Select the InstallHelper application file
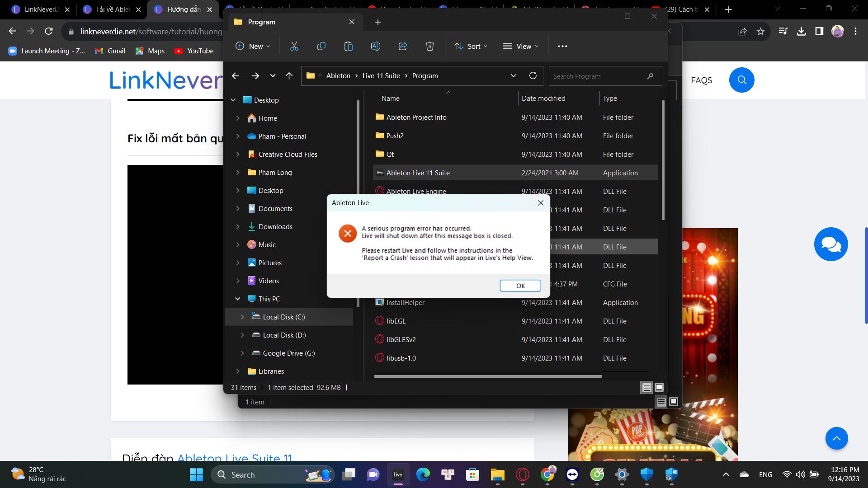 515,303
